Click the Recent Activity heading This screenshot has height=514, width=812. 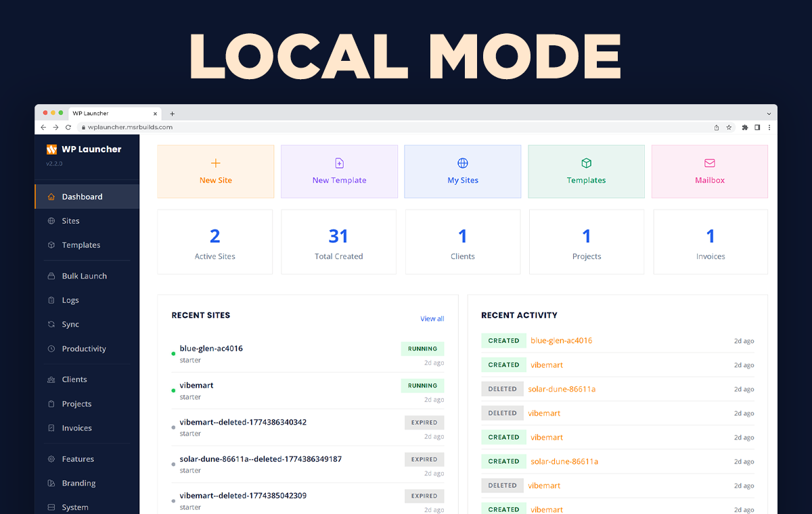click(519, 315)
